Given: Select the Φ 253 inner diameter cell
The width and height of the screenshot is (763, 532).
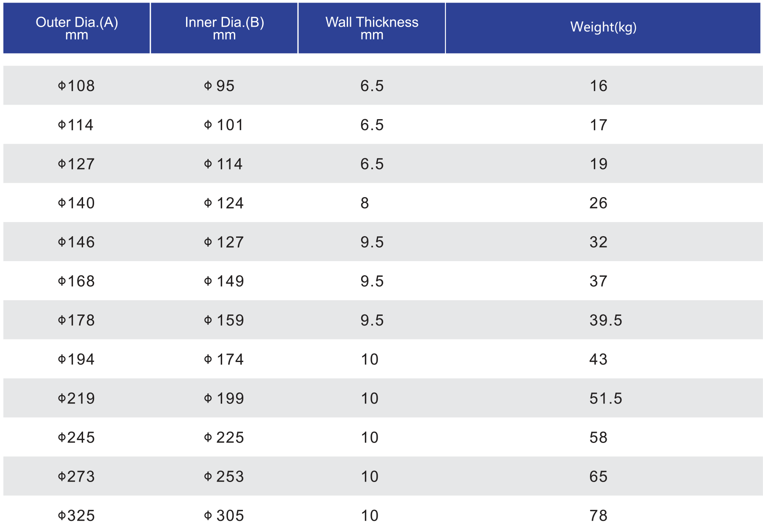Looking at the screenshot, I should pos(224,477).
